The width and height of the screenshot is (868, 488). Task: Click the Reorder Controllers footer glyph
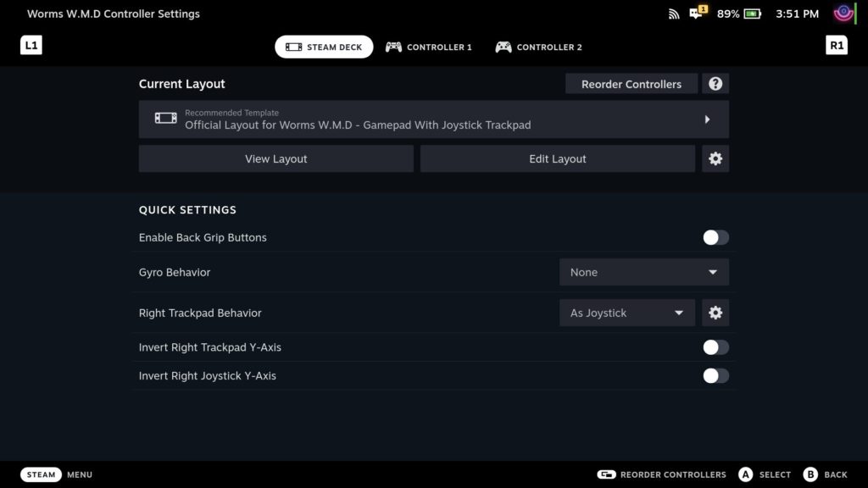point(606,474)
